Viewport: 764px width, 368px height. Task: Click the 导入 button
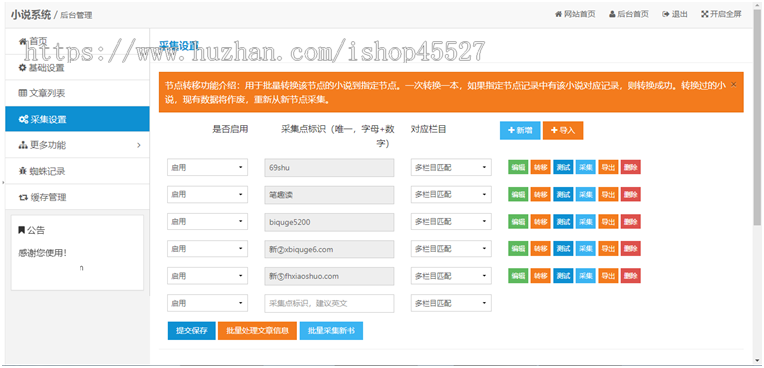pos(563,130)
